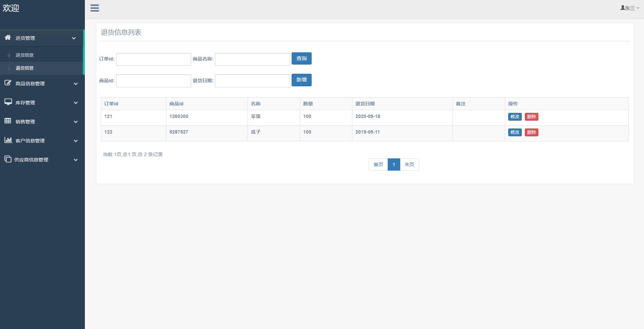Click the edit icon beside 商品信息管理
Image resolution: width=644 pixels, height=329 pixels.
click(8, 83)
